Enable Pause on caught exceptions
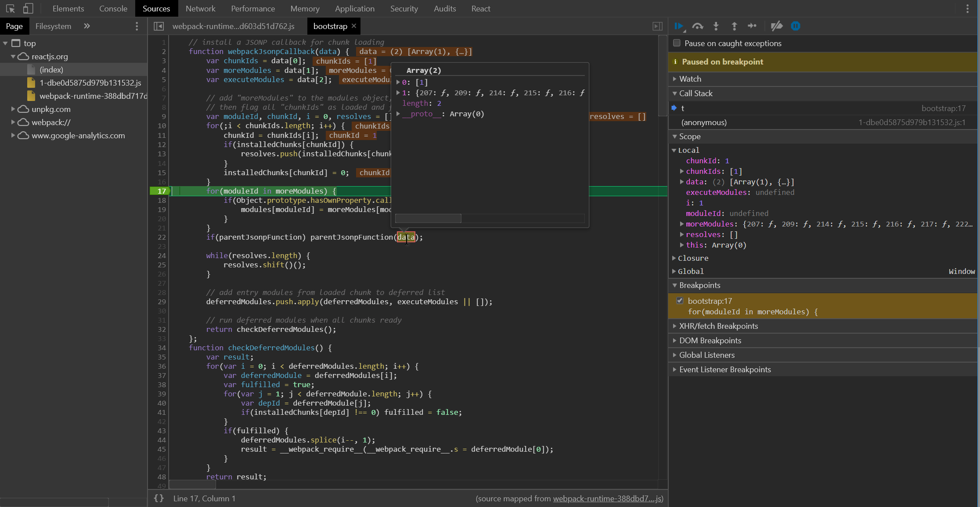 [x=677, y=43]
